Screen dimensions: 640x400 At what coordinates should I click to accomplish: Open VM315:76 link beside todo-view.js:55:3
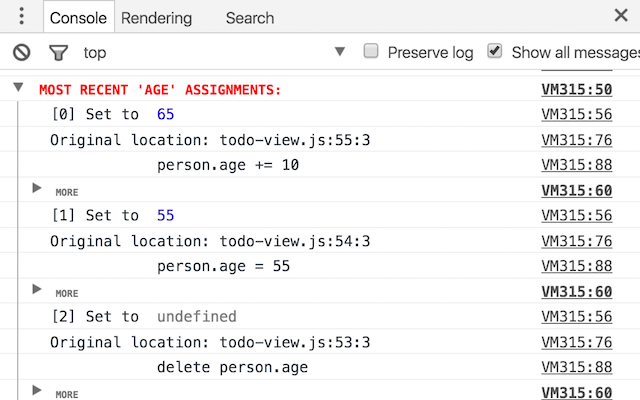pos(577,140)
